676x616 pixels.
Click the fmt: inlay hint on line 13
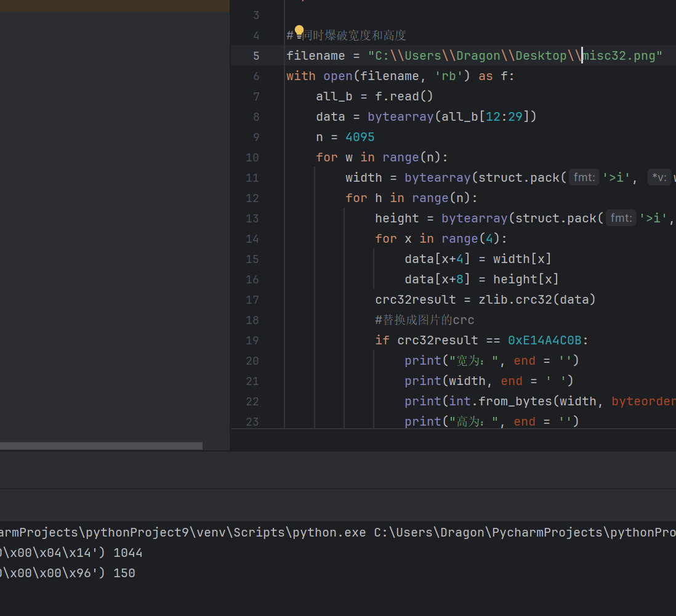click(620, 218)
